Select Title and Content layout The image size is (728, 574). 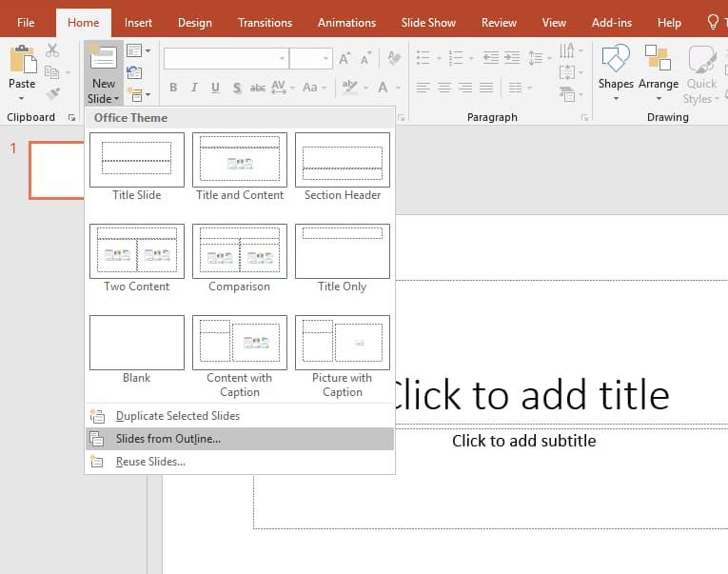(240, 168)
